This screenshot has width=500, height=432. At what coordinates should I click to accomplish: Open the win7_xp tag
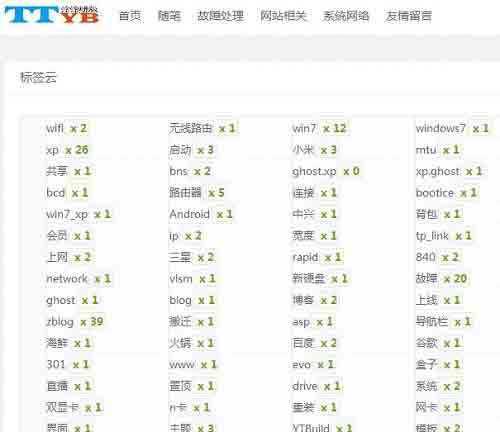point(67,214)
